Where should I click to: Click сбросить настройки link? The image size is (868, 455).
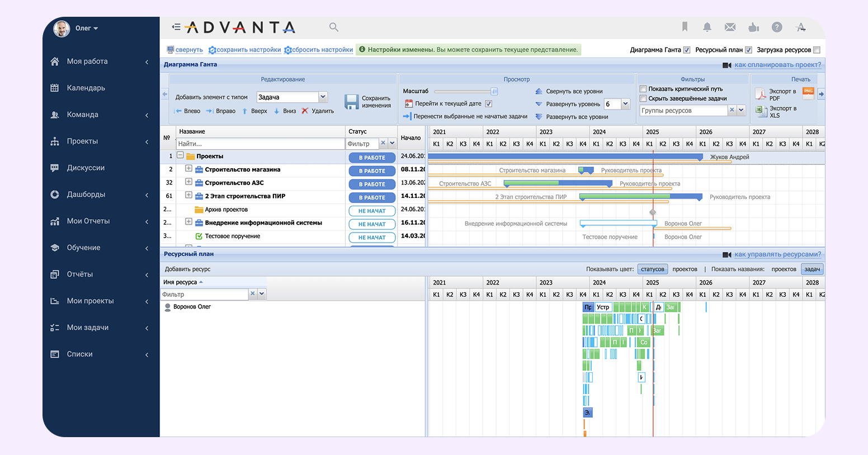tap(322, 50)
